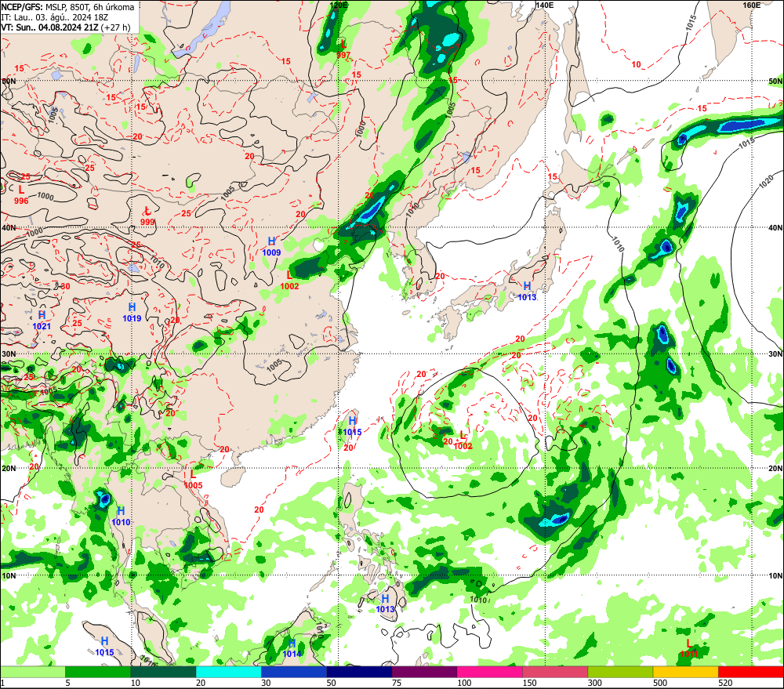Image resolution: width=784 pixels, height=689 pixels.
Task: Pick the purple 75–100 legend swatch
Action: pyautogui.click(x=424, y=672)
